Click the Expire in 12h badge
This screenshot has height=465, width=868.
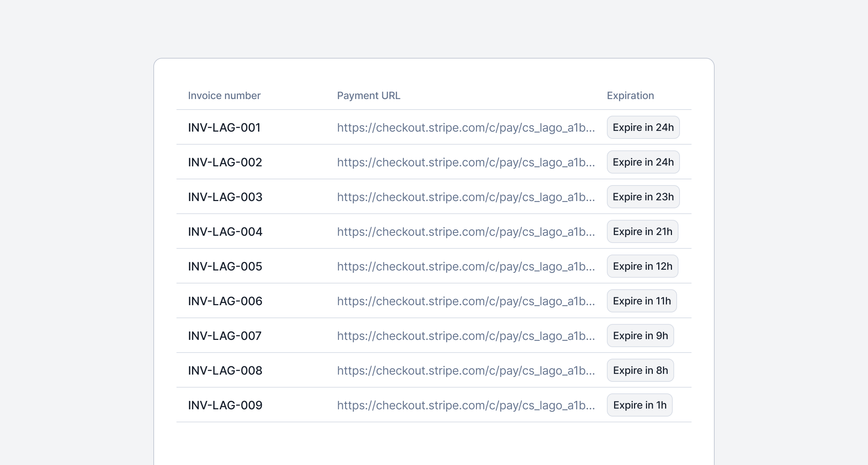(642, 266)
